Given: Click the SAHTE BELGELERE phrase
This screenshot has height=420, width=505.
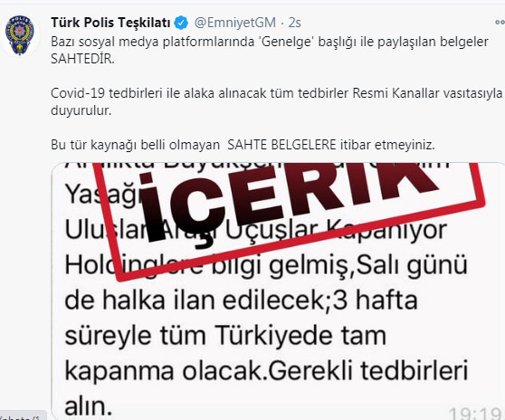Looking at the screenshot, I should coord(281,145).
